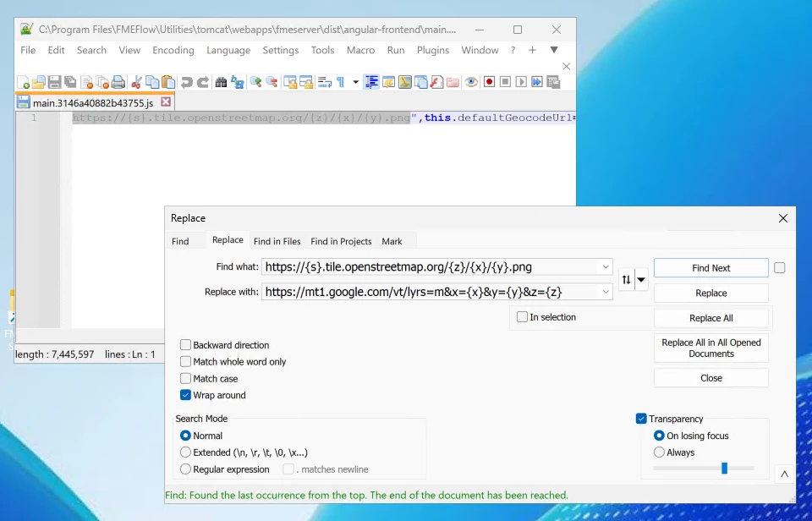Click Replace All in All Opened Documents
Viewport: 812px width, 521px height.
(711, 348)
